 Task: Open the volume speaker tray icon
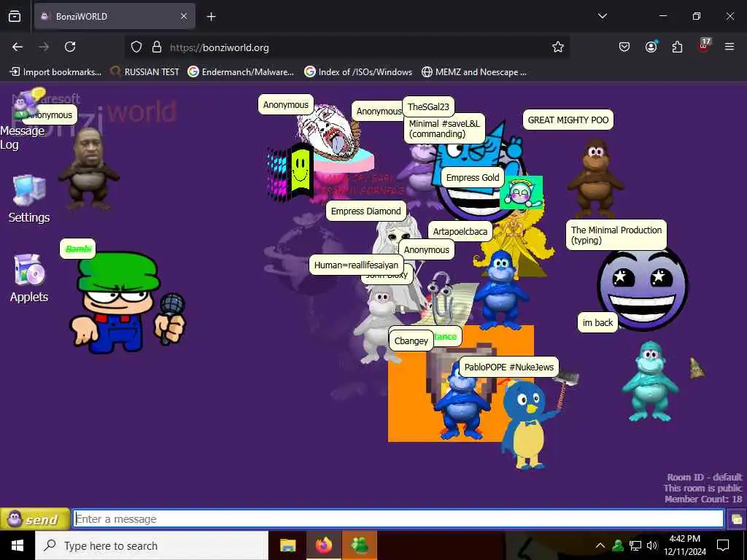[651, 545]
